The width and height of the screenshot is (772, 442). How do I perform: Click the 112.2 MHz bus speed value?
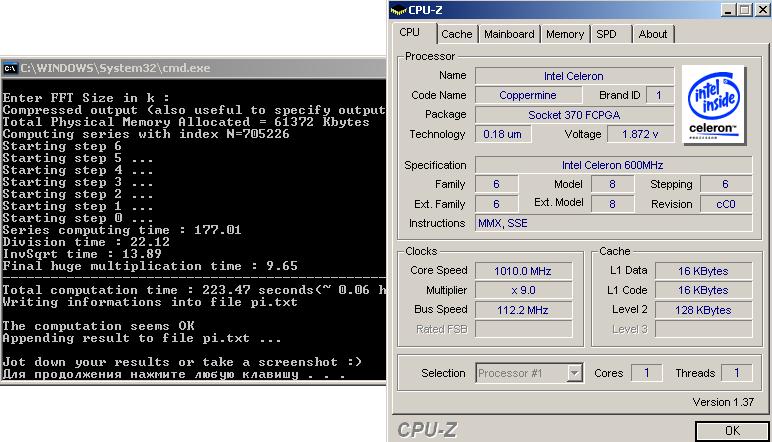coord(523,310)
